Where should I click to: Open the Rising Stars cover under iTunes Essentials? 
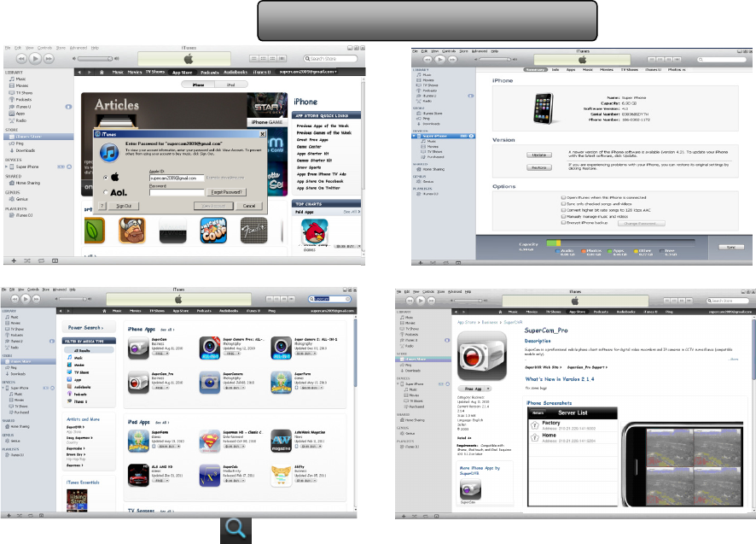tap(77, 500)
